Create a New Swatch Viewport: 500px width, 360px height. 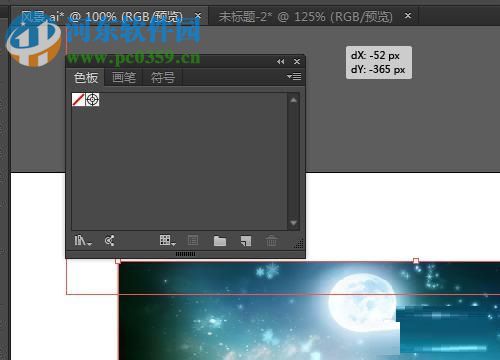(246, 241)
